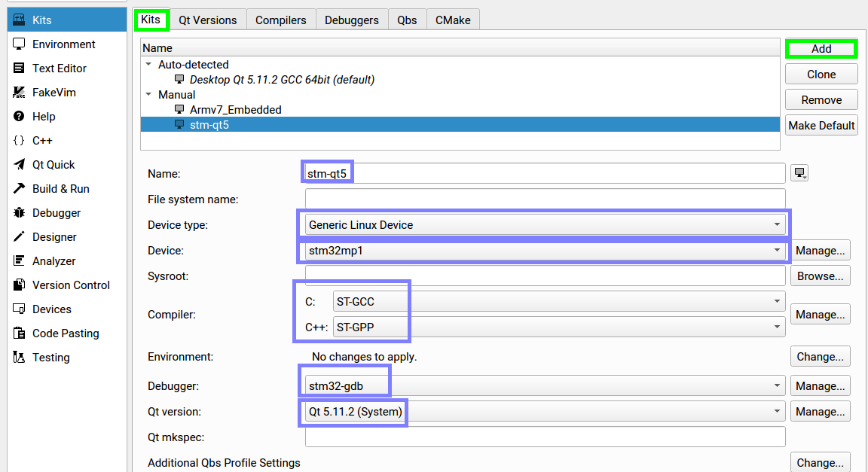Screen dimensions: 868x472
Task: Switch to the Compilers tab
Action: [x=280, y=20]
